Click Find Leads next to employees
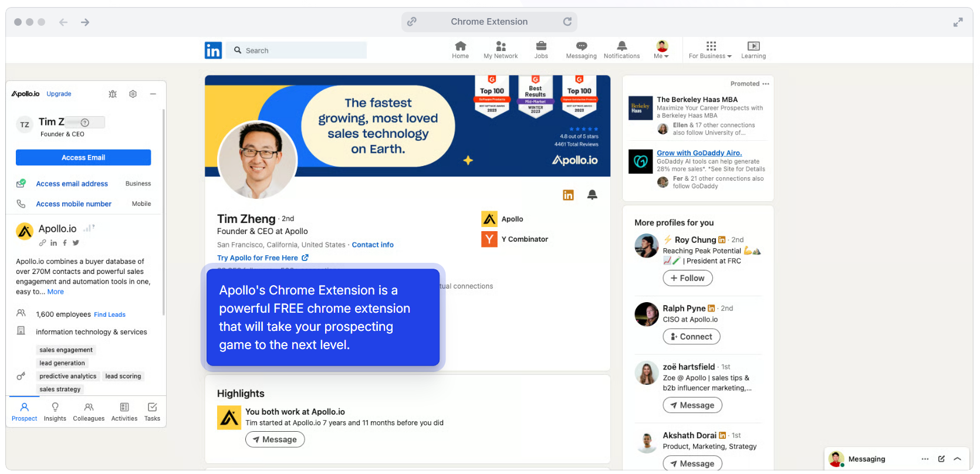The image size is (980, 474). 110,314
